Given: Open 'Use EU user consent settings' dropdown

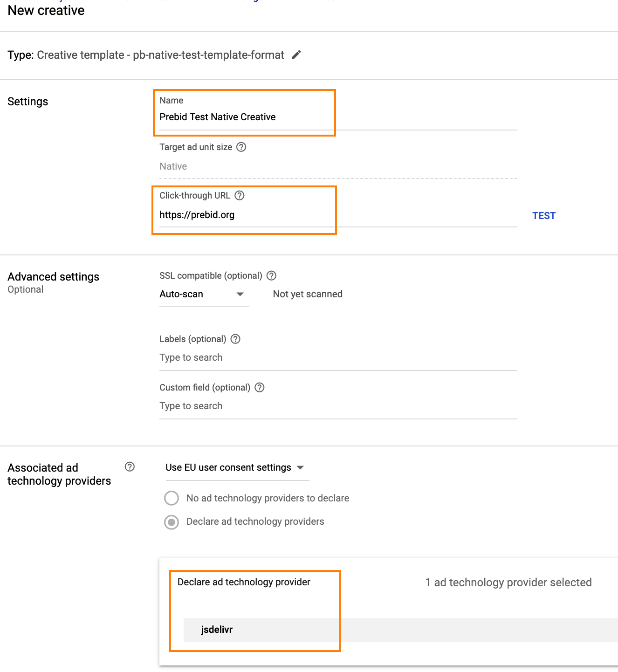Looking at the screenshot, I should pos(235,468).
